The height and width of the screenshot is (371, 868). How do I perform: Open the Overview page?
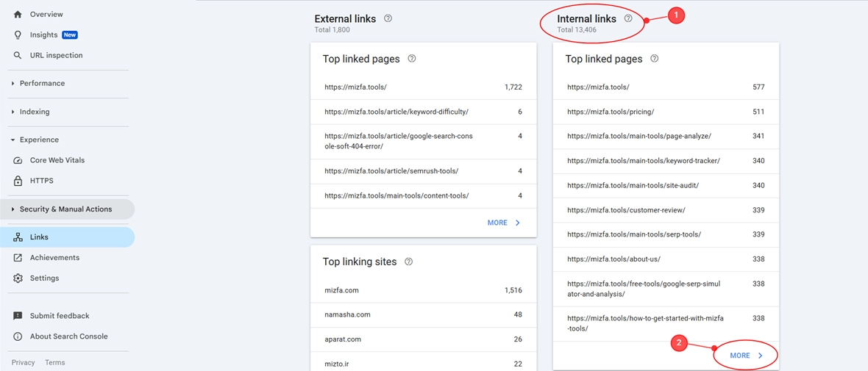coord(46,14)
